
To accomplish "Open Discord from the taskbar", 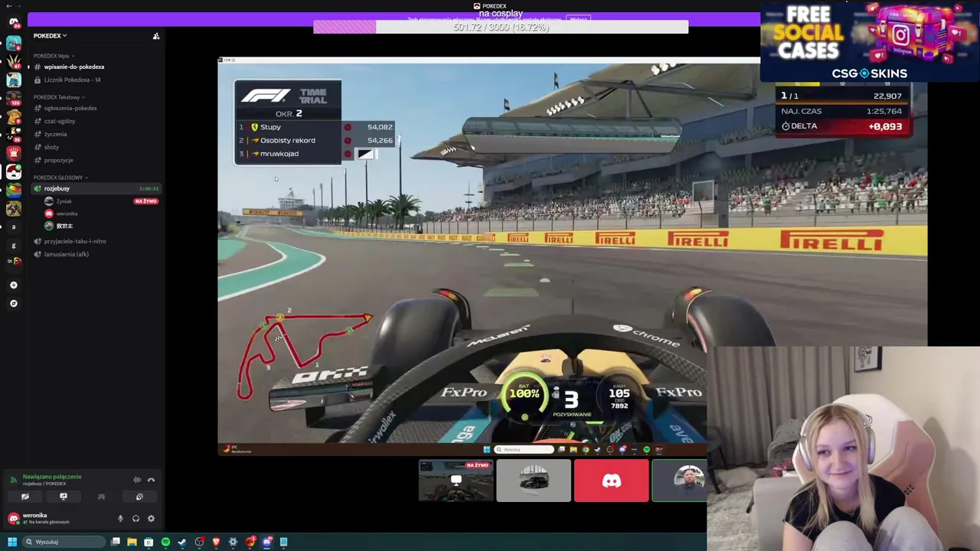I will (x=267, y=542).
